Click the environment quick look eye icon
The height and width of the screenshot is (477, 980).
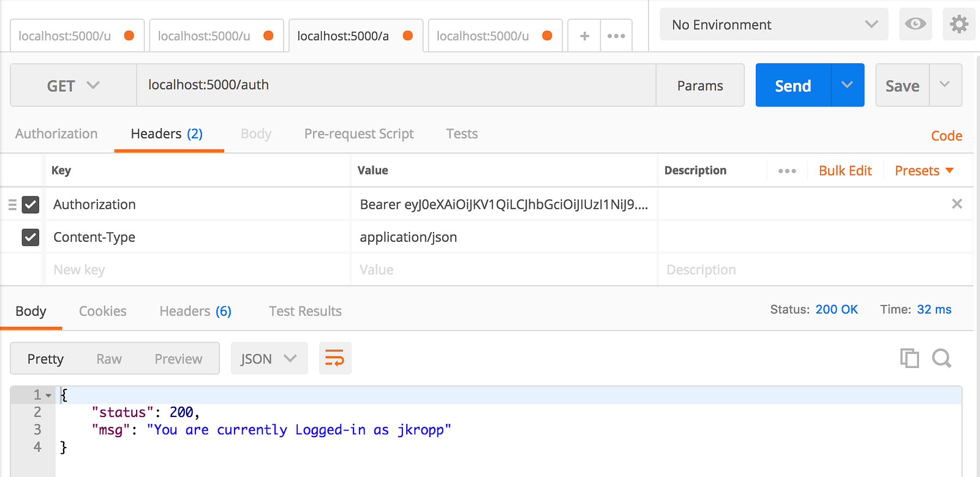point(915,24)
